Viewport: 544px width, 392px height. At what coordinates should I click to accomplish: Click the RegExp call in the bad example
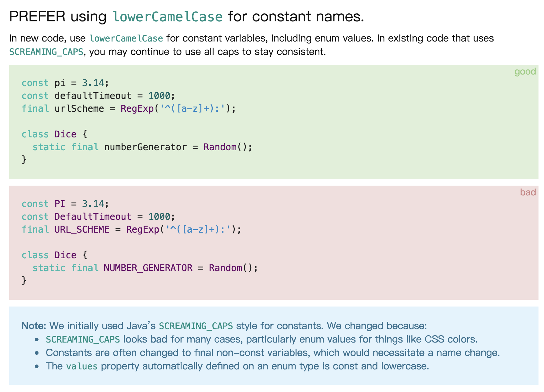coord(184,230)
